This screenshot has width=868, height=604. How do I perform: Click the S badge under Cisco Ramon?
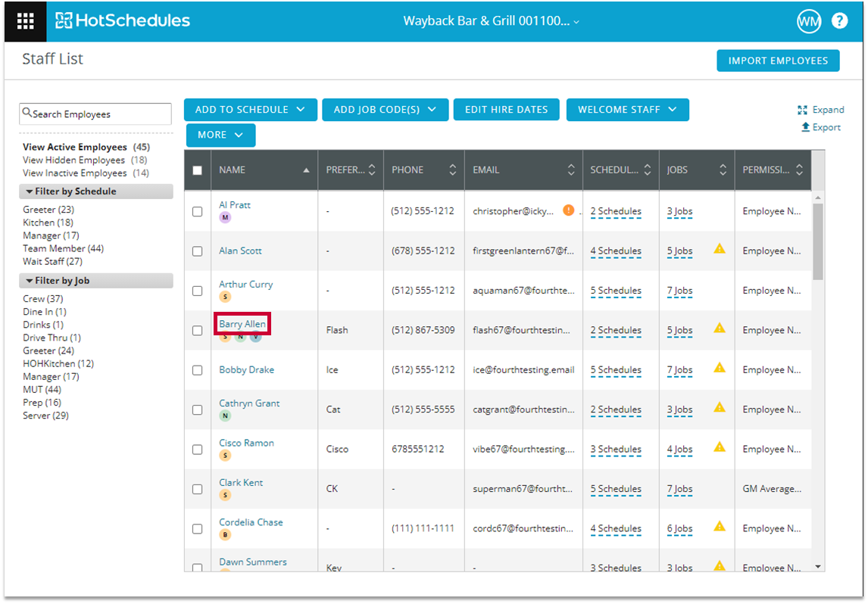225,456
